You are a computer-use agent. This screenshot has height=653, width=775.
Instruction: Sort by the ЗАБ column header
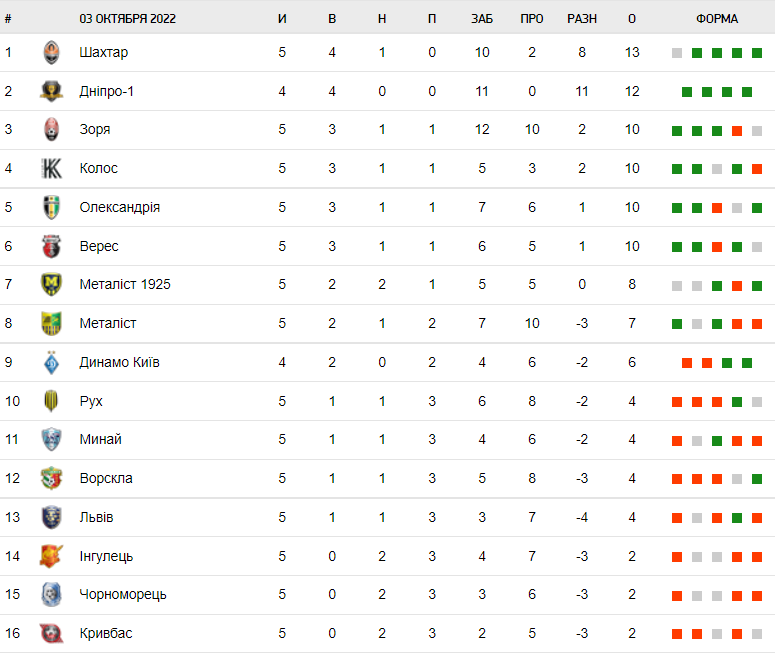coord(482,19)
